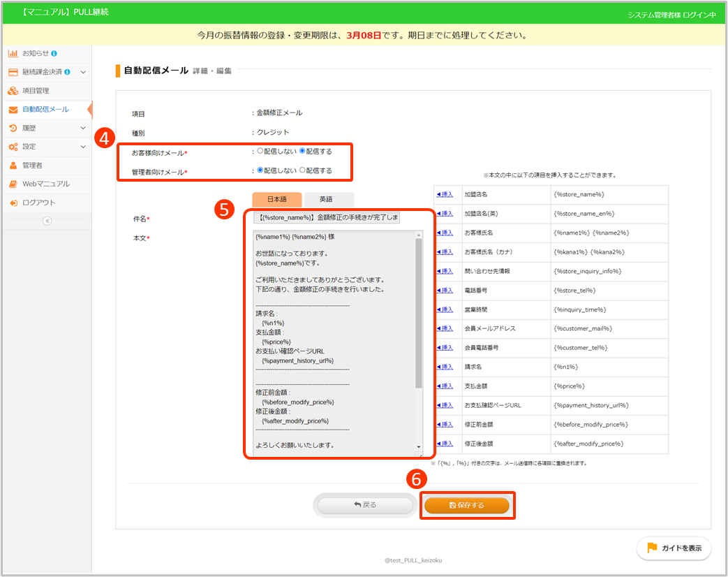Click 挿入 link for 加盟店名
Viewport: 728px width, 577px height.
[445, 194]
